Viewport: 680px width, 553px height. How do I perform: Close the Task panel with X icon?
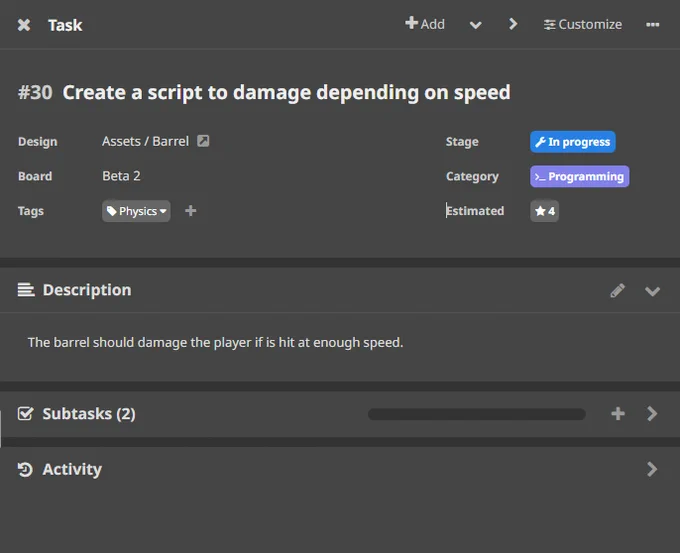24,25
